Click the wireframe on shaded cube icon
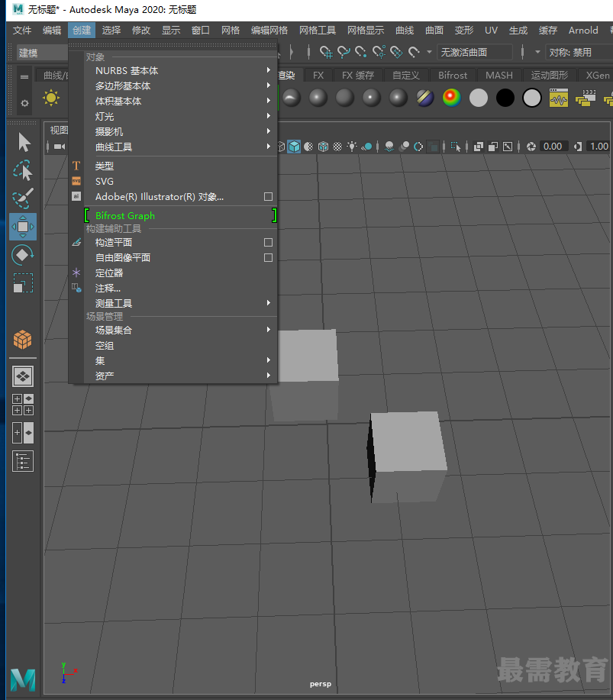Image resolution: width=613 pixels, height=700 pixels. pyautogui.click(x=323, y=147)
